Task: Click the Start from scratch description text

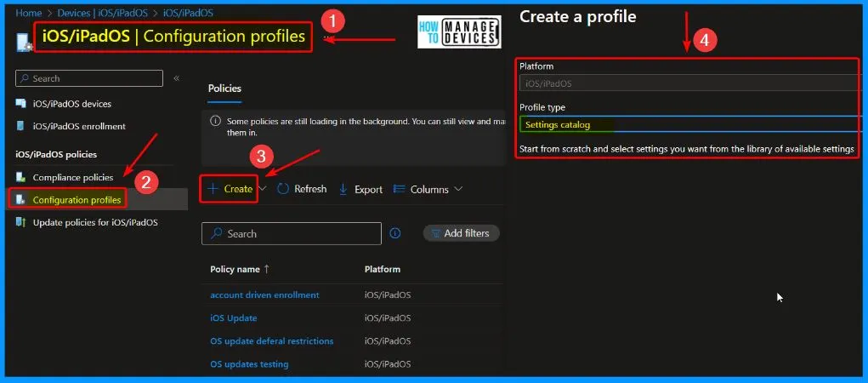Action: point(686,149)
